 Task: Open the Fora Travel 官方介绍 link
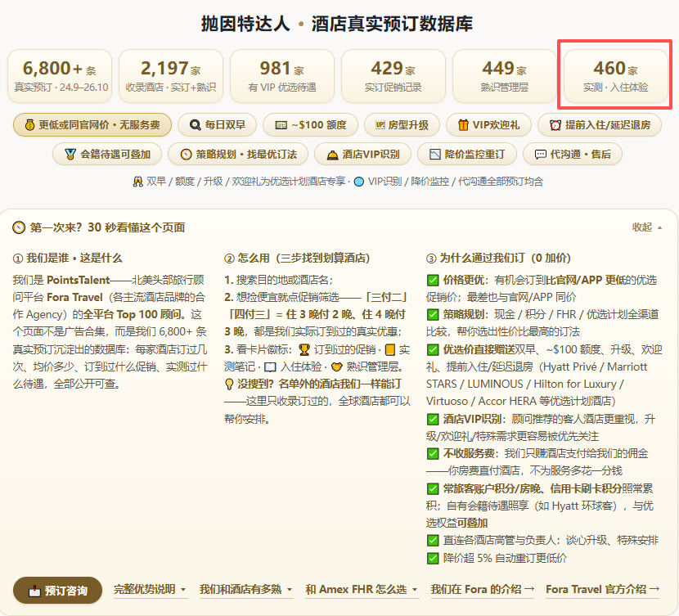(x=603, y=590)
